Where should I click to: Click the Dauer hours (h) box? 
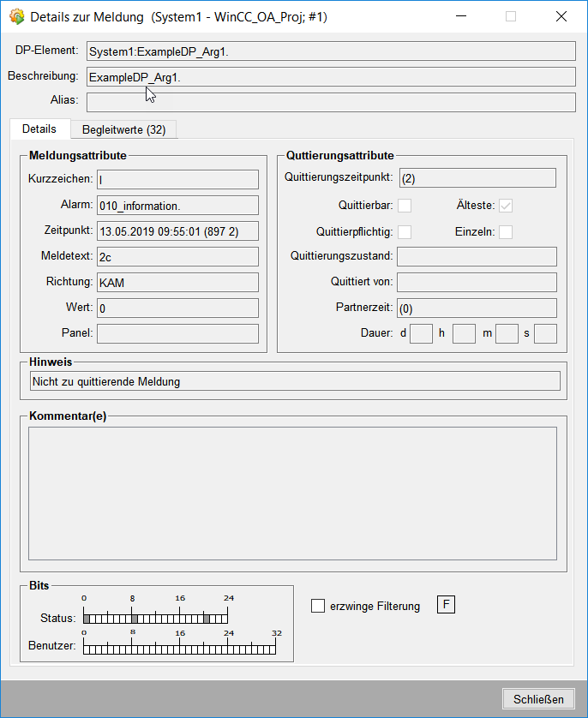(x=464, y=333)
